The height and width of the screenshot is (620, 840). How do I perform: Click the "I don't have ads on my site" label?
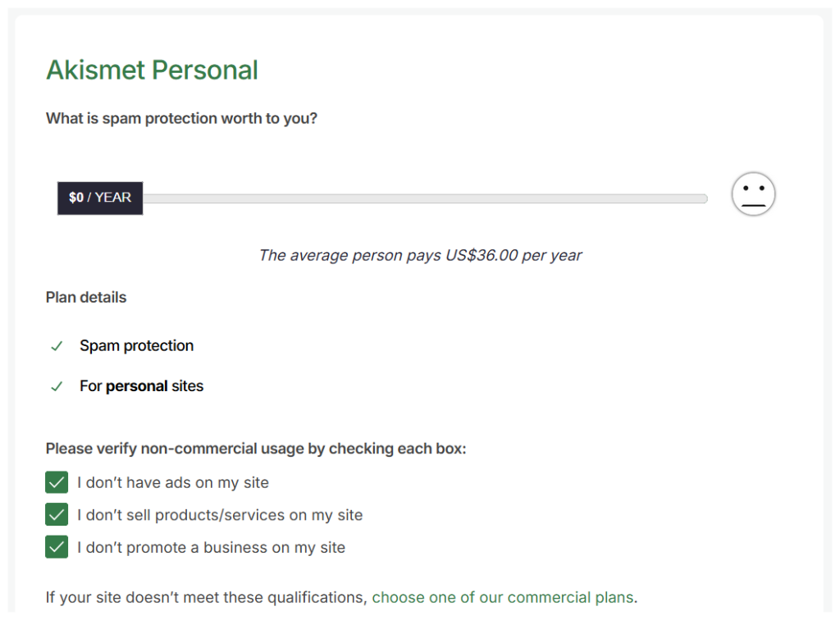click(173, 483)
